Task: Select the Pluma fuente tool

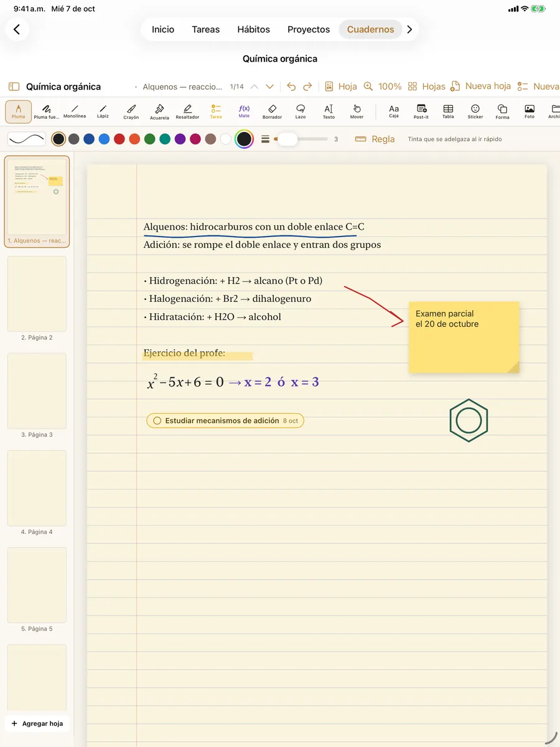Action: pos(47,111)
